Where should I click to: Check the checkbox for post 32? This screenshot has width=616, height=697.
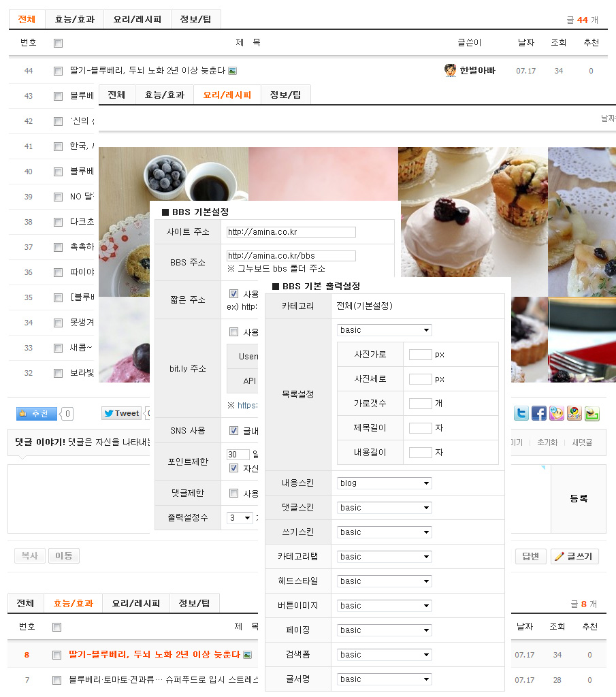59,374
